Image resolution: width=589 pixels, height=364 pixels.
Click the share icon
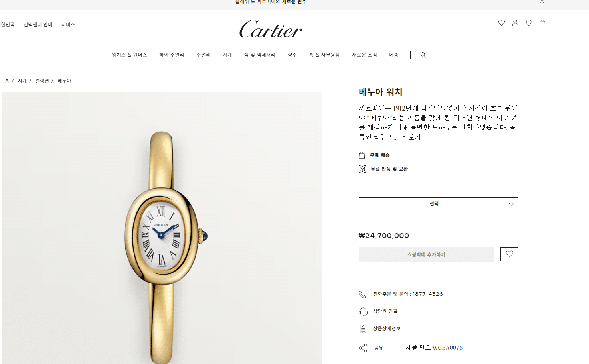coord(363,348)
